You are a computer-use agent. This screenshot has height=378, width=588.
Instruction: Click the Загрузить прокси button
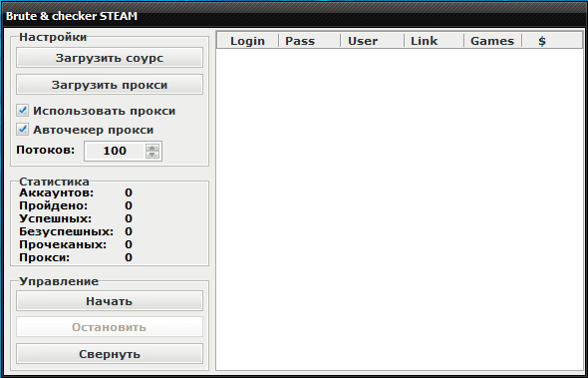(110, 85)
